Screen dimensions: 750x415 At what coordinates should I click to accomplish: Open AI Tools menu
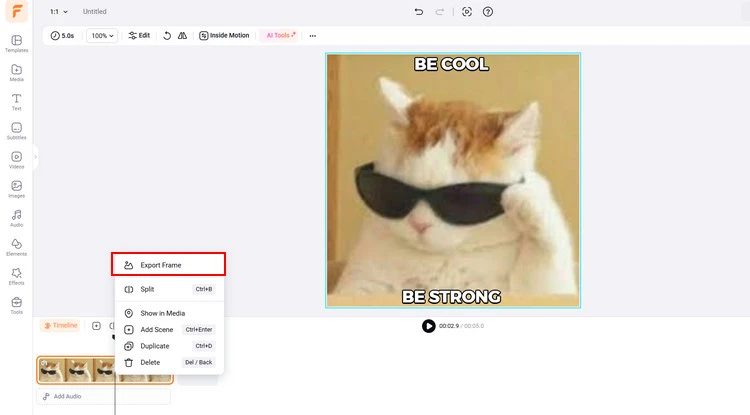point(280,35)
